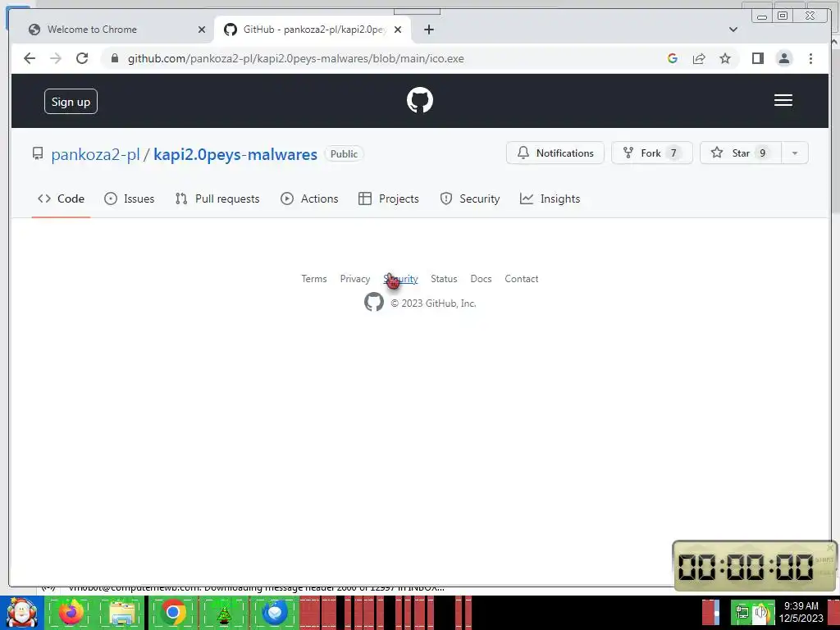
Task: Click the Security footer link
Action: pyautogui.click(x=400, y=279)
